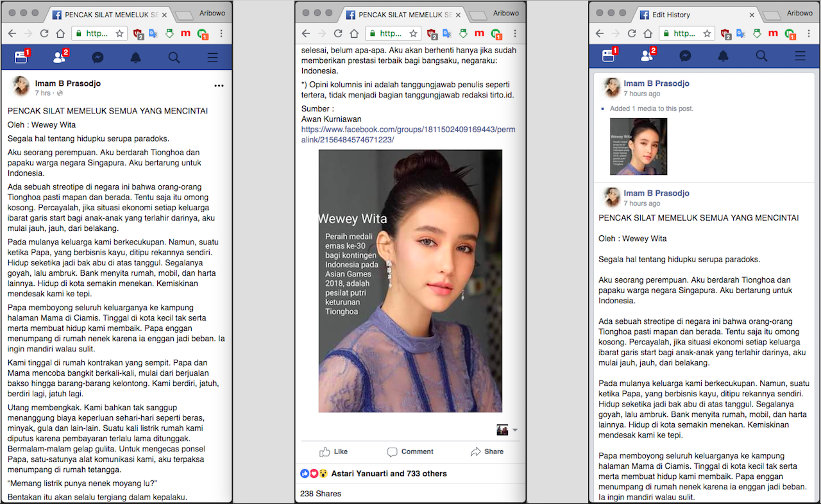Viewport: 821px width, 504px height.
Task: Toggle Like on the Wewey Wita post
Action: click(x=334, y=451)
